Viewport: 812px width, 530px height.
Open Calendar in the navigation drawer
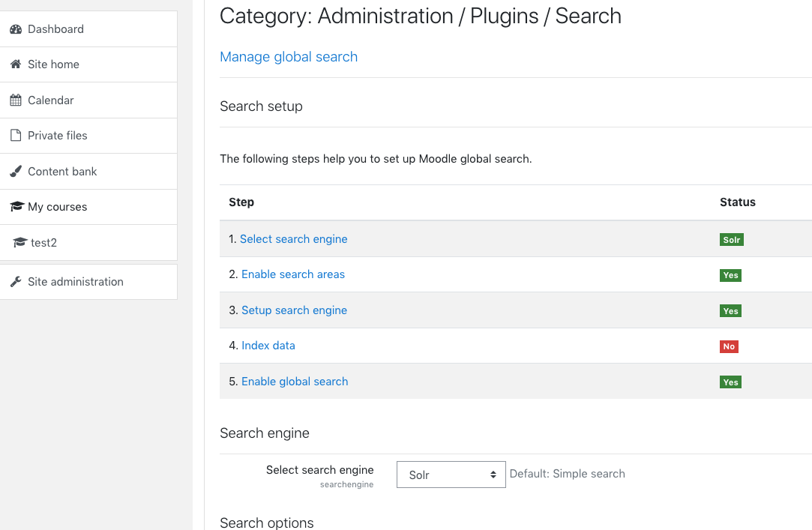(x=88, y=100)
